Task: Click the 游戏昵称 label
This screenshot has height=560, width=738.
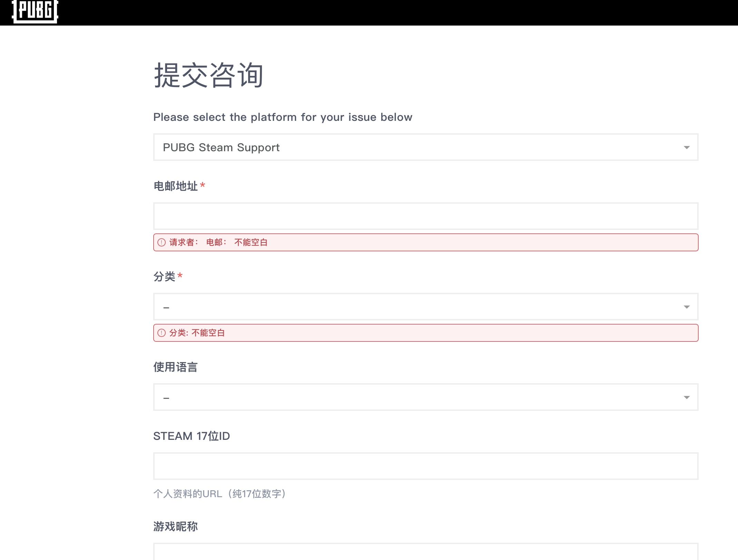Action: click(x=175, y=527)
